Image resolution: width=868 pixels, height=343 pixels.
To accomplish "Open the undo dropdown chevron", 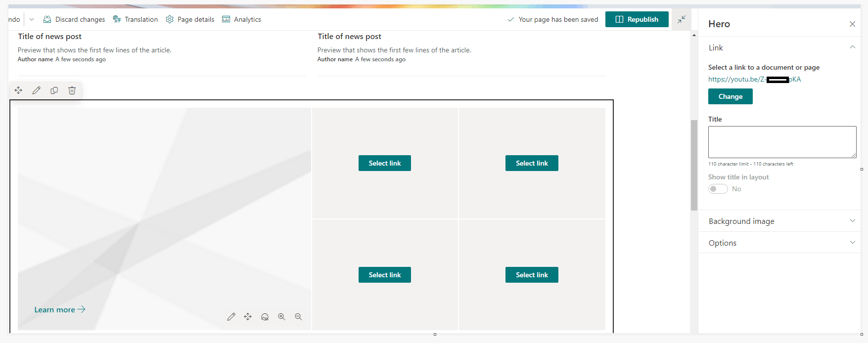I will (32, 19).
